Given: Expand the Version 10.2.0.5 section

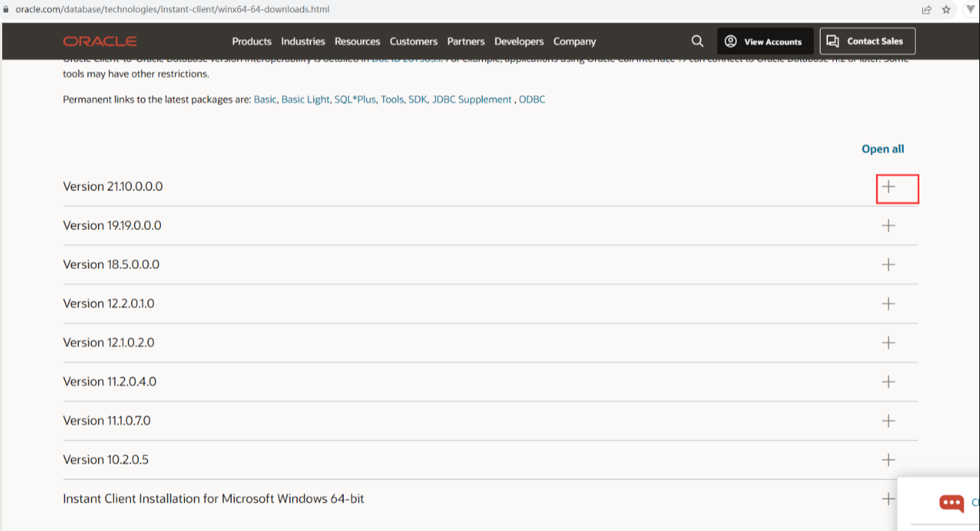Looking at the screenshot, I should click(889, 459).
